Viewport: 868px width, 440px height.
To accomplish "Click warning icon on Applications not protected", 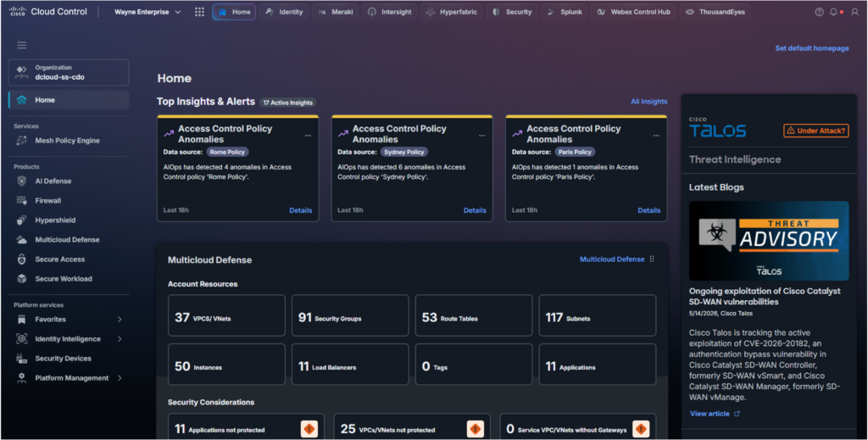I will (x=309, y=429).
